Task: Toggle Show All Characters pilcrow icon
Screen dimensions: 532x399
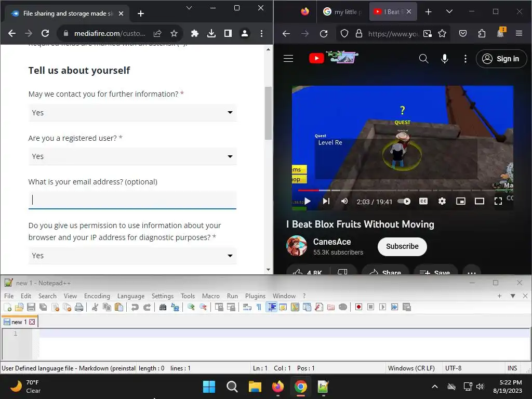Action: click(259, 307)
